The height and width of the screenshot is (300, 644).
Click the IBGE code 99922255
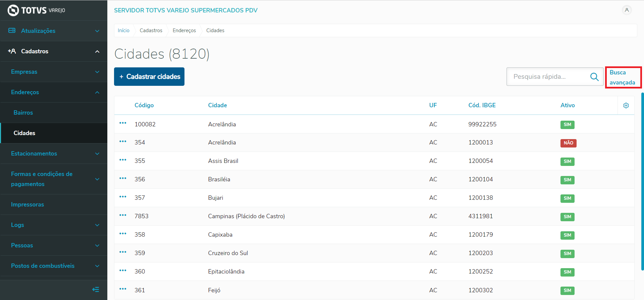pyautogui.click(x=482, y=124)
